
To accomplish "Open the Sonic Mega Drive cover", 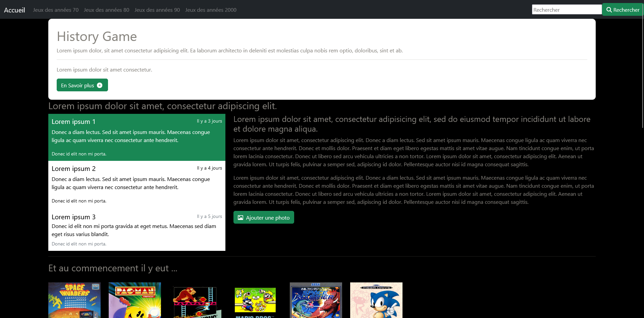I will pyautogui.click(x=376, y=300).
